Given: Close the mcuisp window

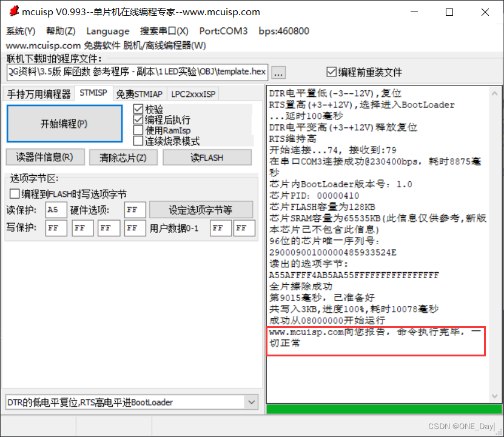Looking at the screenshot, I should coord(485,12).
